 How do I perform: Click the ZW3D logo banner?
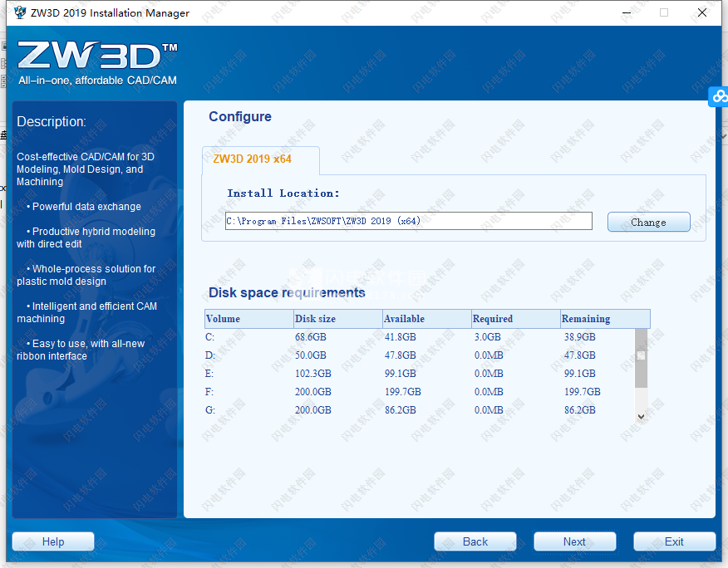(97, 62)
